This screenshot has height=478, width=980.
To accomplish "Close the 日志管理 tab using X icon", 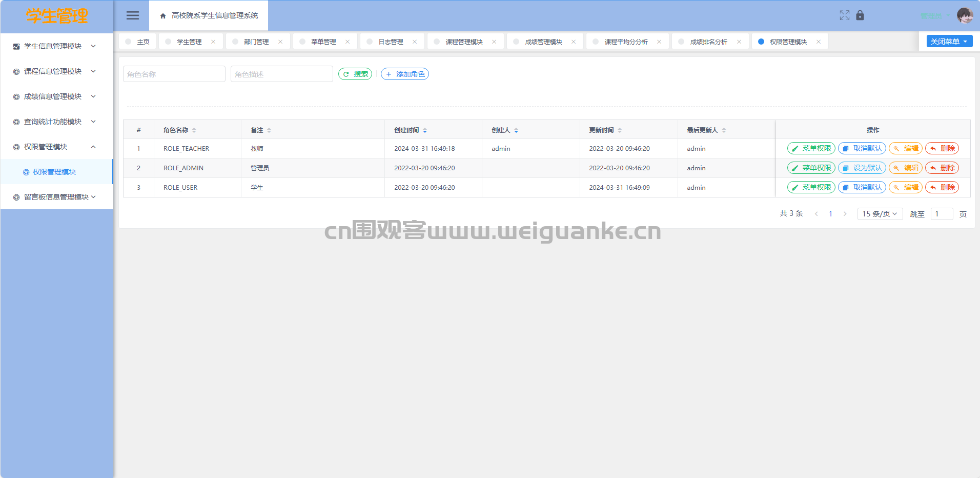I will tap(415, 42).
